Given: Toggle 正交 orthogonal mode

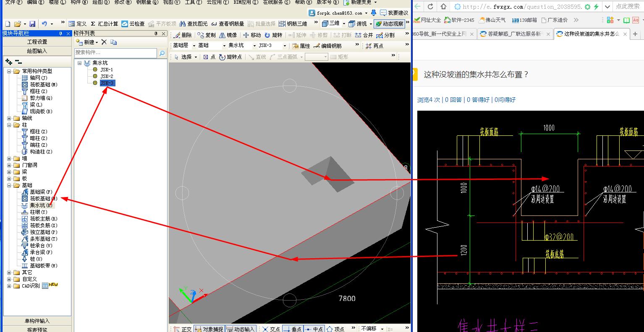Looking at the screenshot, I should (x=183, y=329).
